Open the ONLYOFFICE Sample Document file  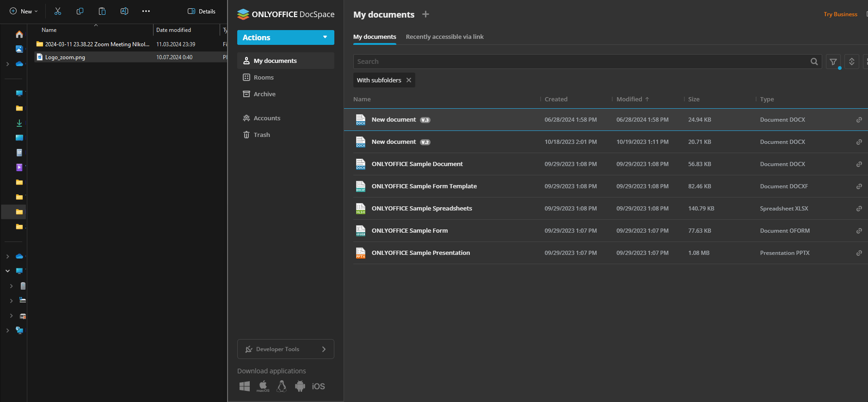[x=417, y=164]
